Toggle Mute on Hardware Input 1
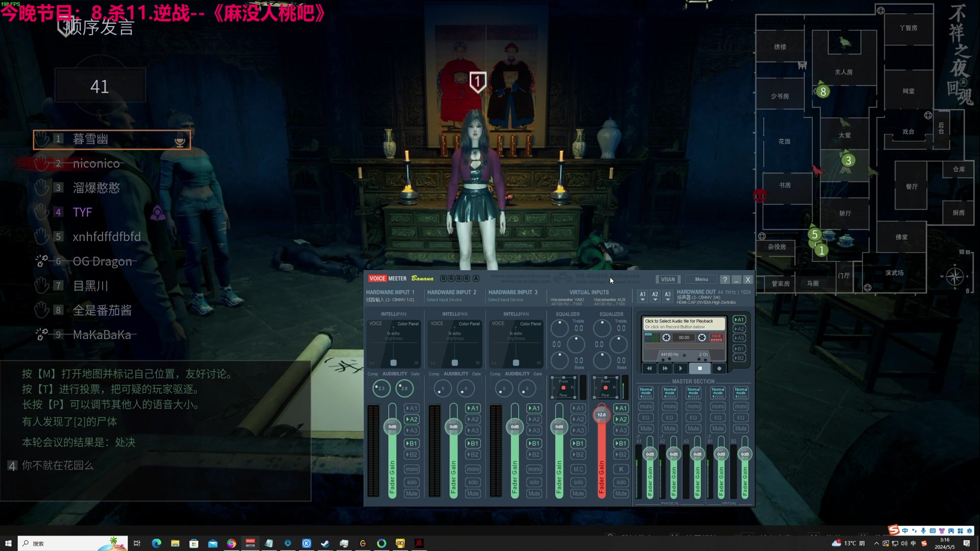This screenshot has width=980, height=551. (x=411, y=494)
